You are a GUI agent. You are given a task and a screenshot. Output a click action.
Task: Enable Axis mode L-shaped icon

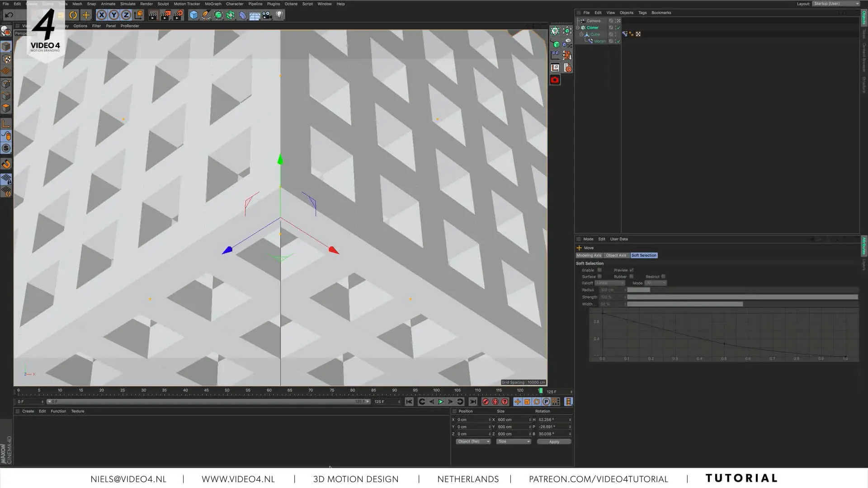(6, 123)
